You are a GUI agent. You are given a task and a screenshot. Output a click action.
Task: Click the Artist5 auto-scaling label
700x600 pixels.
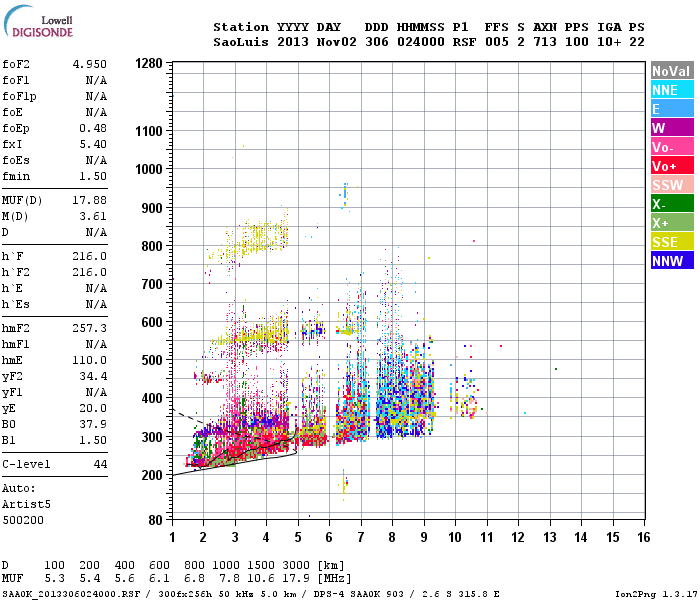[26, 504]
